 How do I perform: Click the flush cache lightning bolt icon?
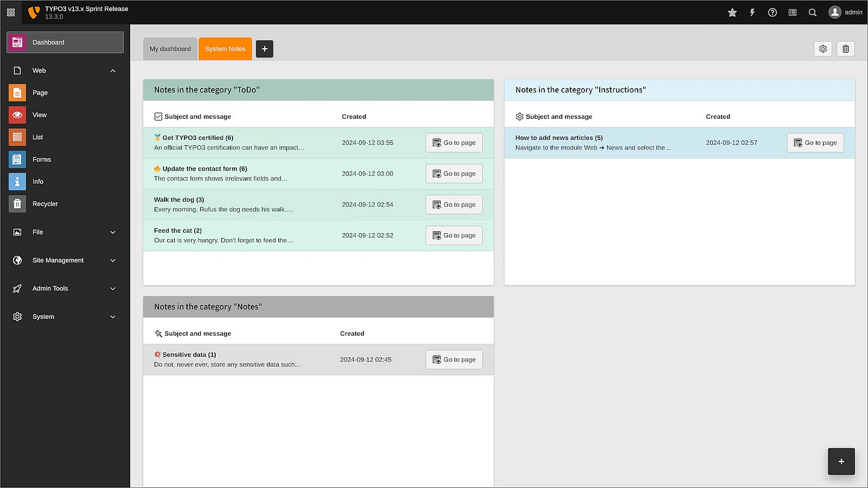pyautogui.click(x=752, y=13)
